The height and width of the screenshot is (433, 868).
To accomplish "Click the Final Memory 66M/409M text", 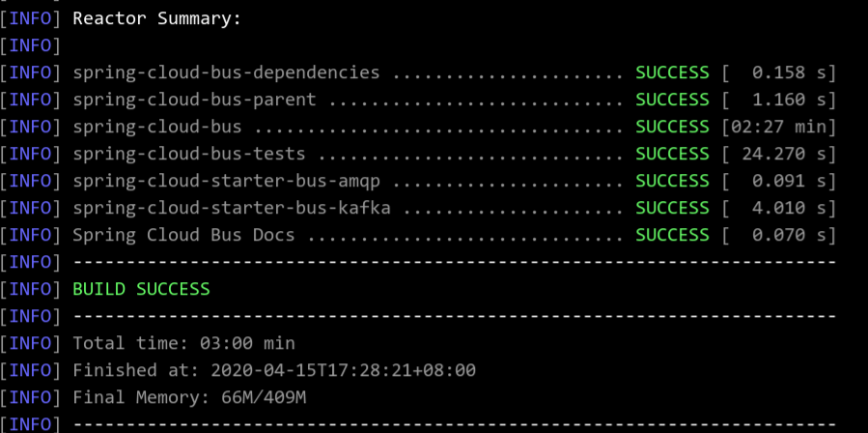I will tap(189, 397).
